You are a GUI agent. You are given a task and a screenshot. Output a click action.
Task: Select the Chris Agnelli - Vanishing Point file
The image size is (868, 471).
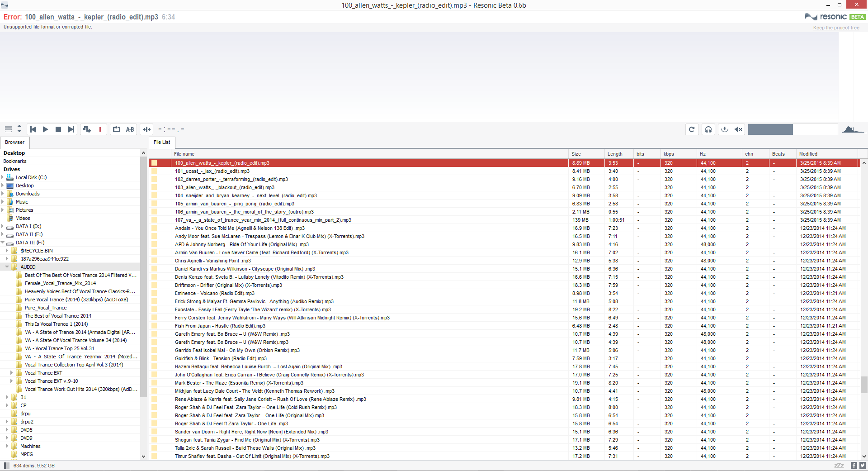[212, 261]
